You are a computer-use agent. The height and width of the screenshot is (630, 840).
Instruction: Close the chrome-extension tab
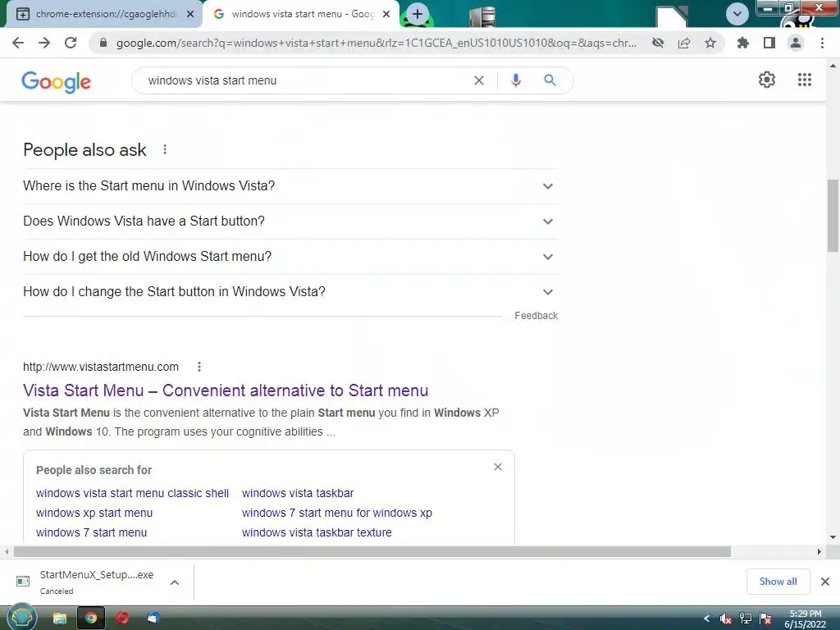[x=190, y=15]
